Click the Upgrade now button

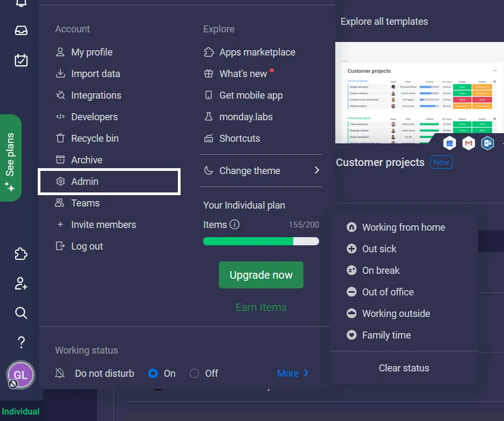tap(261, 275)
